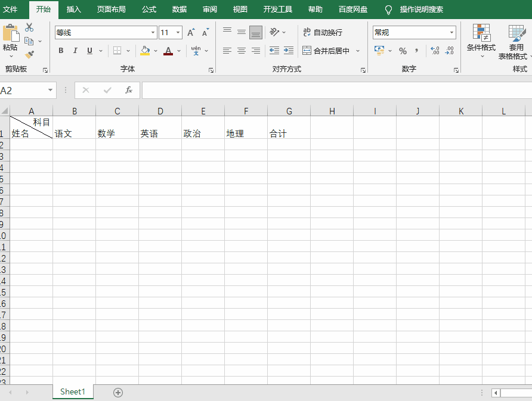Click 操作说明搜索 search box
This screenshot has width=532, height=401.
click(x=422, y=10)
